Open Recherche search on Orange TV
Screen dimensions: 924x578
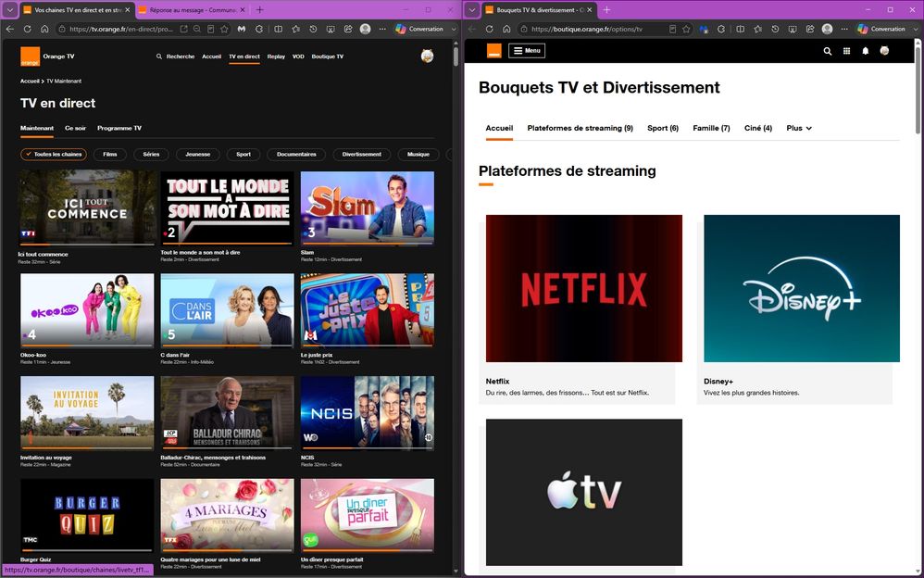[x=175, y=57]
